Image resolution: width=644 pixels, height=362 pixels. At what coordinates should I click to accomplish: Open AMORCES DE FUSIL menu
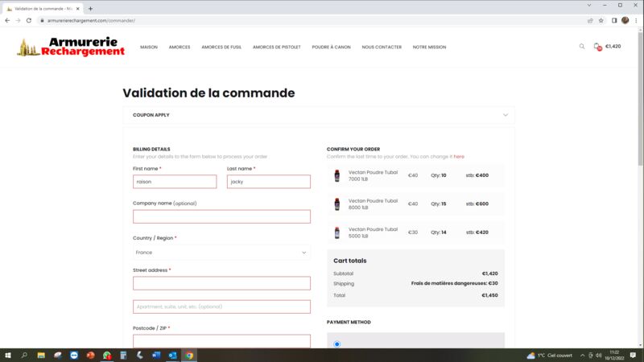(x=221, y=47)
